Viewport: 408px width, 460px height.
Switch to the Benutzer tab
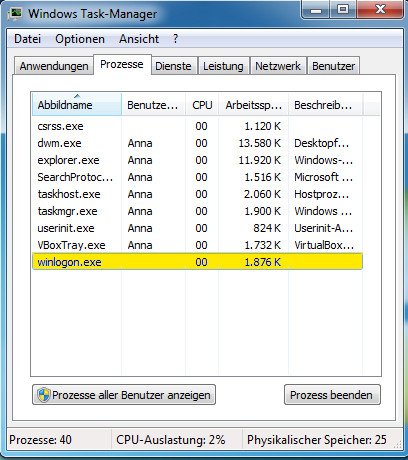(x=333, y=66)
